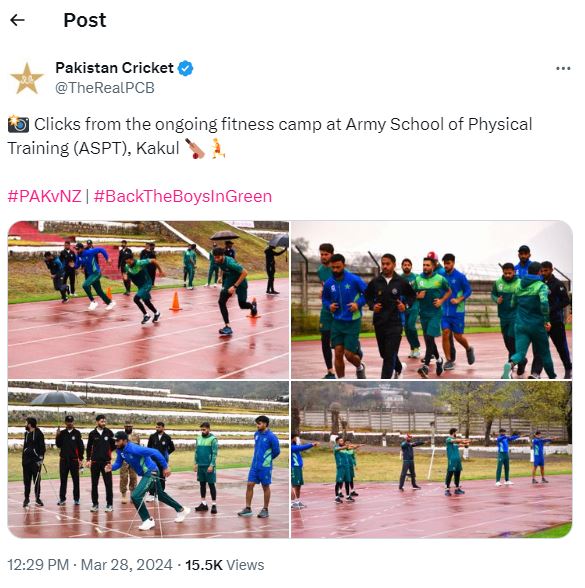Click the Pakistan Cricket star profile avatar

(x=27, y=78)
